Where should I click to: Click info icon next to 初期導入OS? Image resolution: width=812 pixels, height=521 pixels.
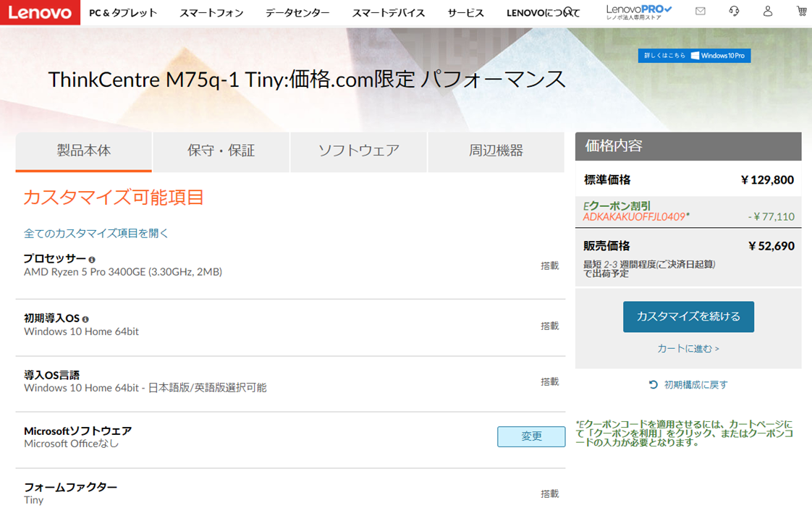pyautogui.click(x=85, y=320)
